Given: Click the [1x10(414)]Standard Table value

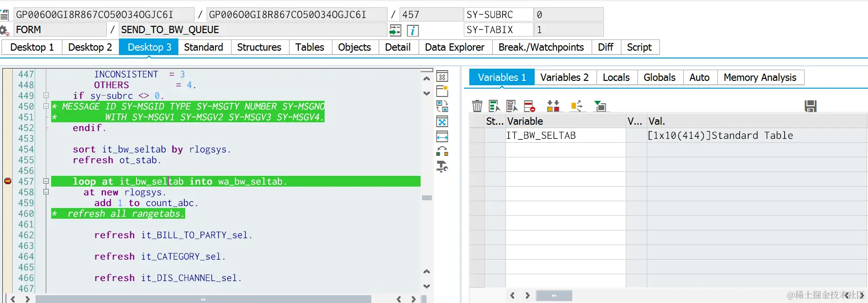Looking at the screenshot, I should point(720,135).
